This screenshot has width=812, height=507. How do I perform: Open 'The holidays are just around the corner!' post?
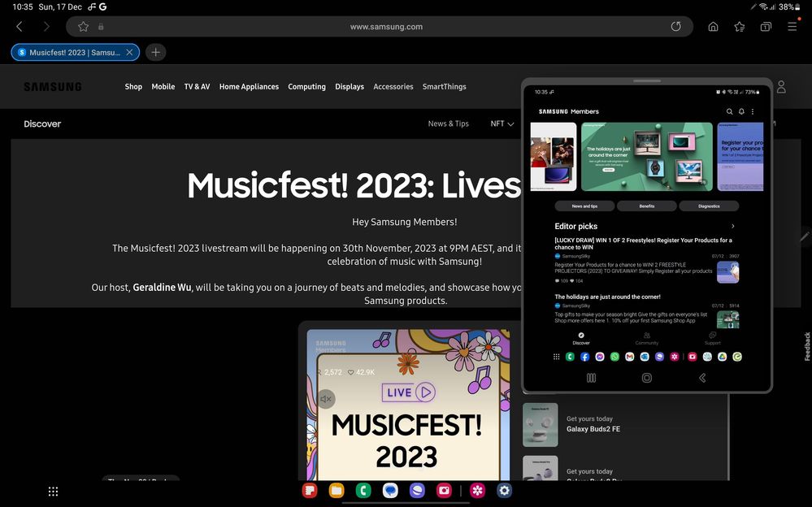point(647,310)
